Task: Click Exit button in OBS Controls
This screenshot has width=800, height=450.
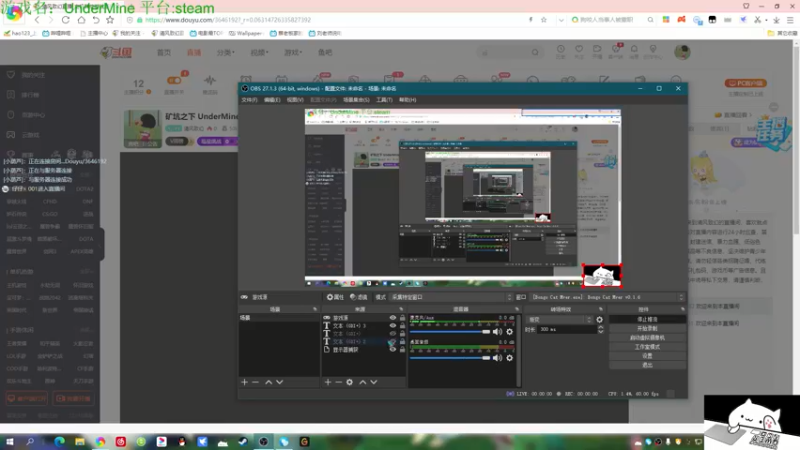Action: [647, 365]
